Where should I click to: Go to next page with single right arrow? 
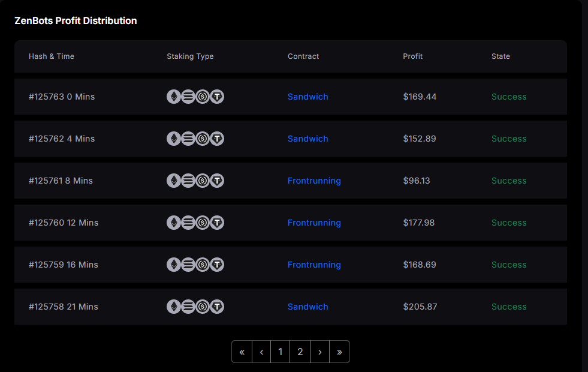point(320,352)
